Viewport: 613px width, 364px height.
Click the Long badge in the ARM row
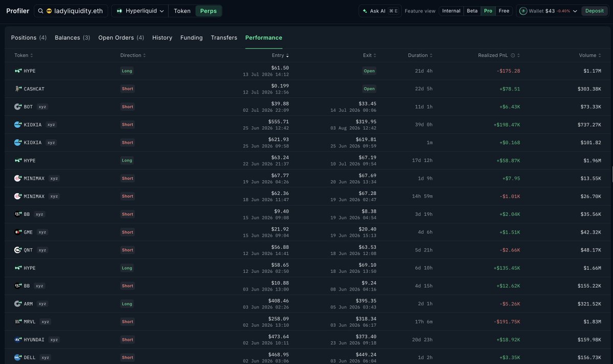tap(127, 304)
